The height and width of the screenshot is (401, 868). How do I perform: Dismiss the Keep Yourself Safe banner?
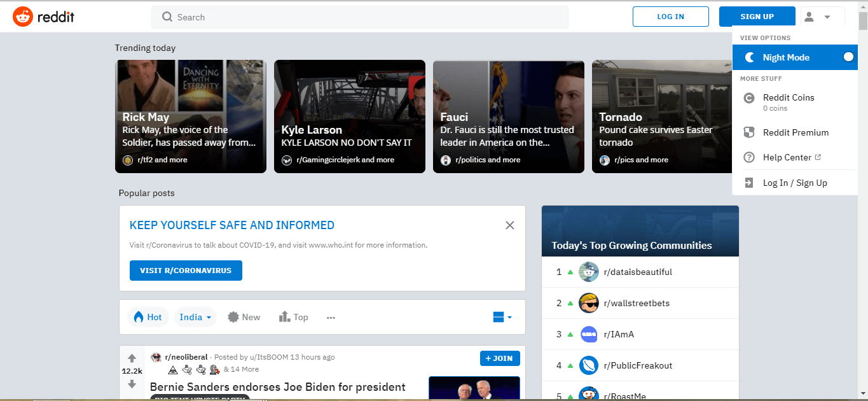(x=510, y=225)
